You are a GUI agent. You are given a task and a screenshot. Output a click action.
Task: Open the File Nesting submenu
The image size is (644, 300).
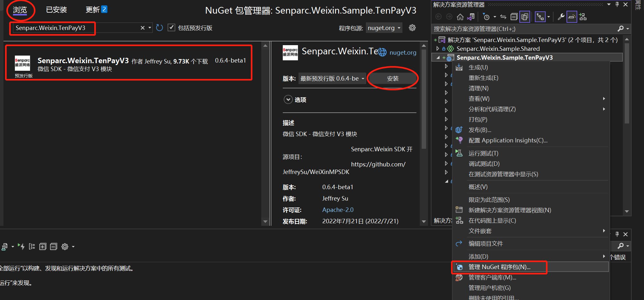point(530,231)
